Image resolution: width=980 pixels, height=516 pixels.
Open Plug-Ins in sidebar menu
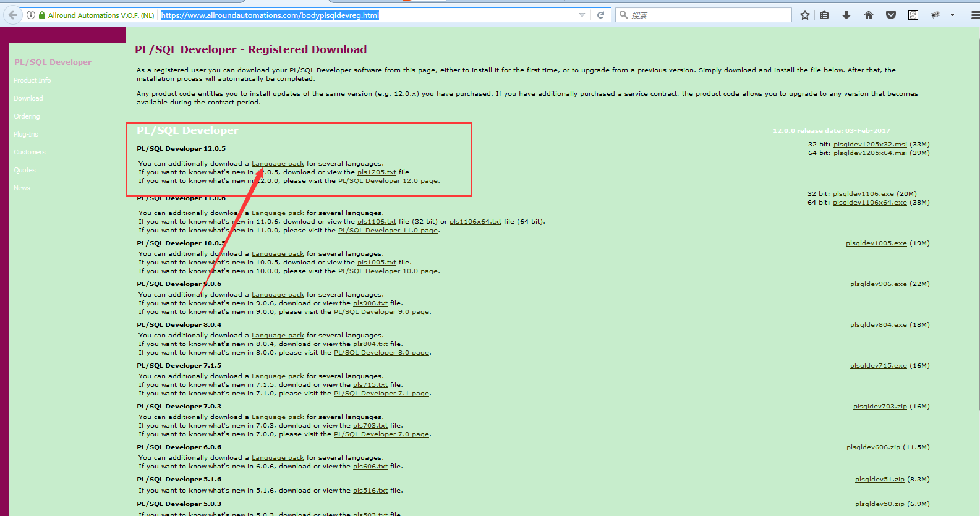[x=26, y=134]
